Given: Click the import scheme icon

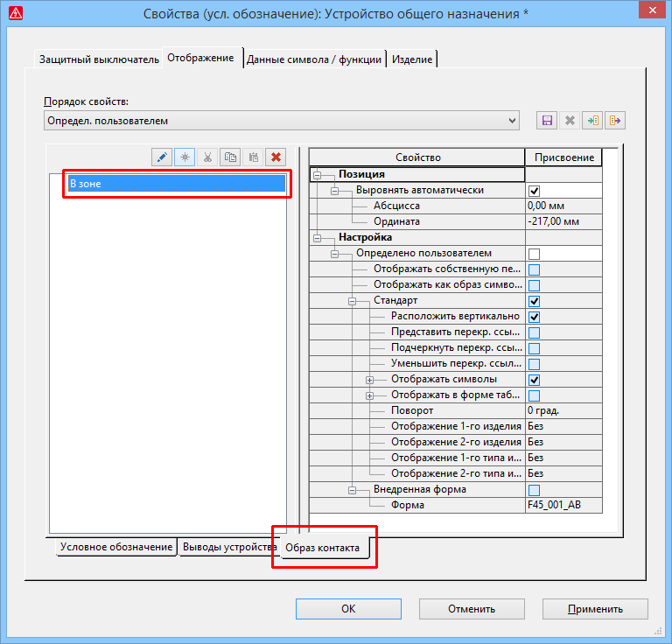Looking at the screenshot, I should 594,121.
